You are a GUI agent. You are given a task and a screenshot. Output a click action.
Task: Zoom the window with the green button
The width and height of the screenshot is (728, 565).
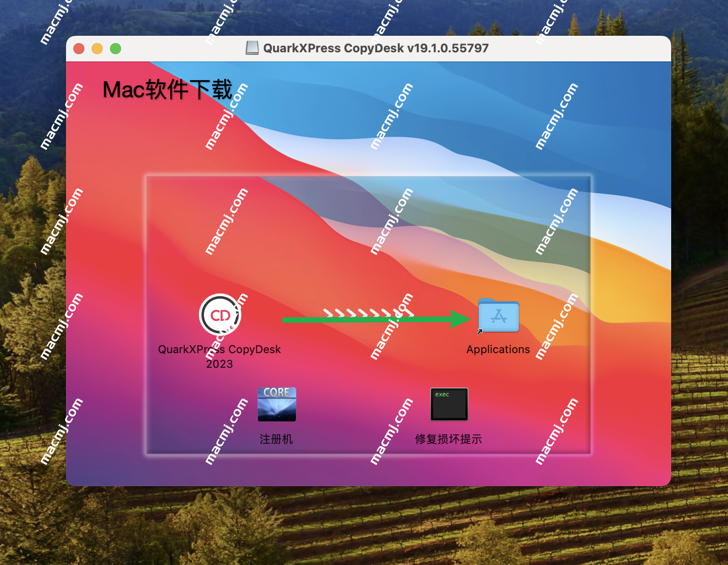(116, 49)
